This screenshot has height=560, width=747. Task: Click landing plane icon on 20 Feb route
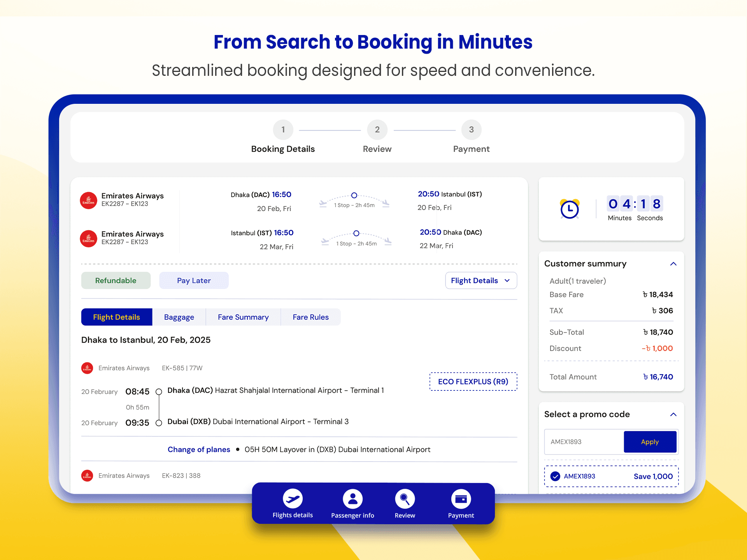click(386, 203)
